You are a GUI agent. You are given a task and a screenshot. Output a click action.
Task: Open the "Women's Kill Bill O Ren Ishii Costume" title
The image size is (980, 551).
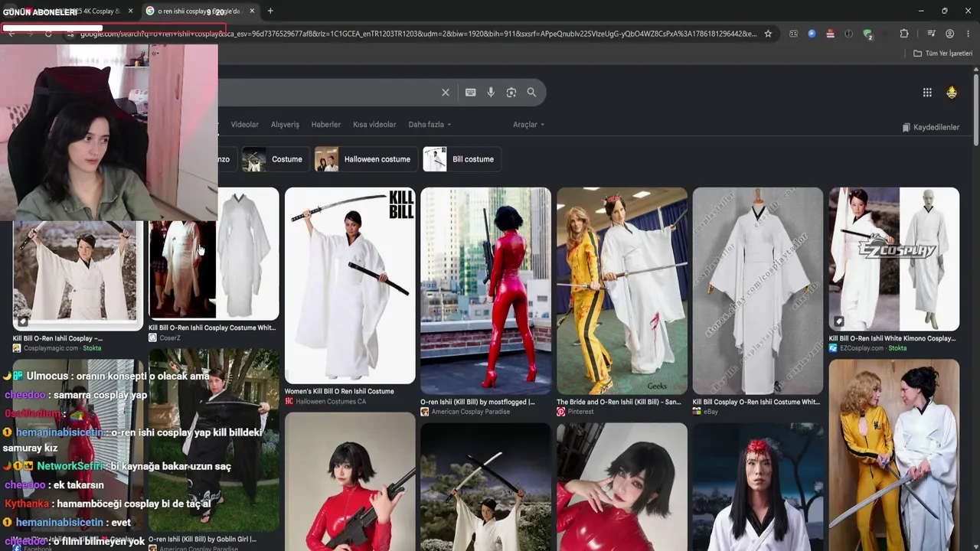tap(339, 391)
